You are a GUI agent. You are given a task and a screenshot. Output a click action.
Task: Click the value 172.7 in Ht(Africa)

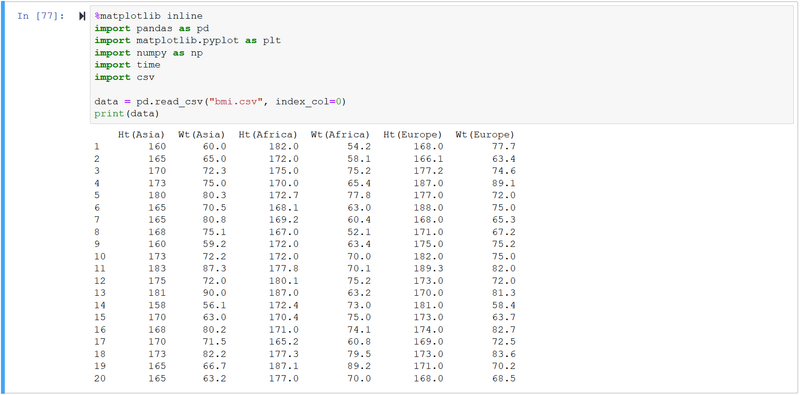pos(283,195)
